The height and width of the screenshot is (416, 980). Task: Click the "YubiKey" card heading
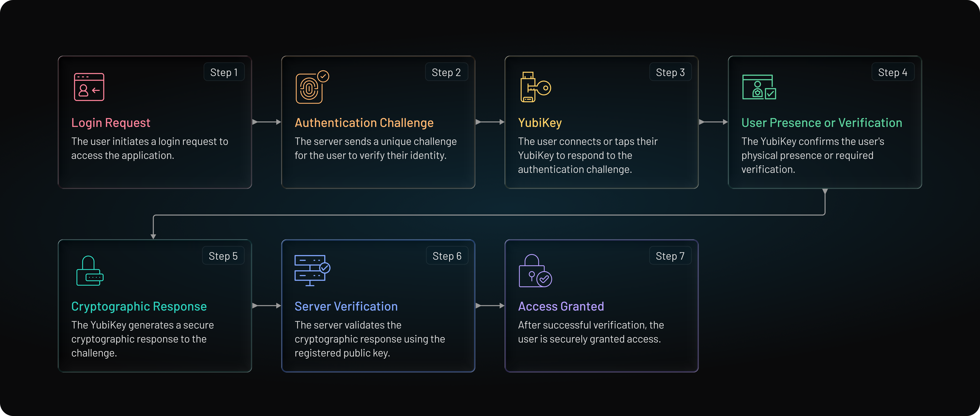tap(540, 123)
